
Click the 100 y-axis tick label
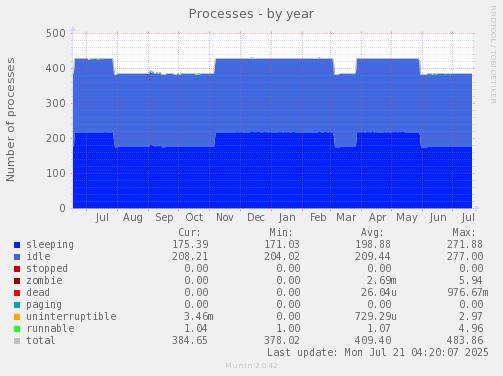tap(56, 173)
